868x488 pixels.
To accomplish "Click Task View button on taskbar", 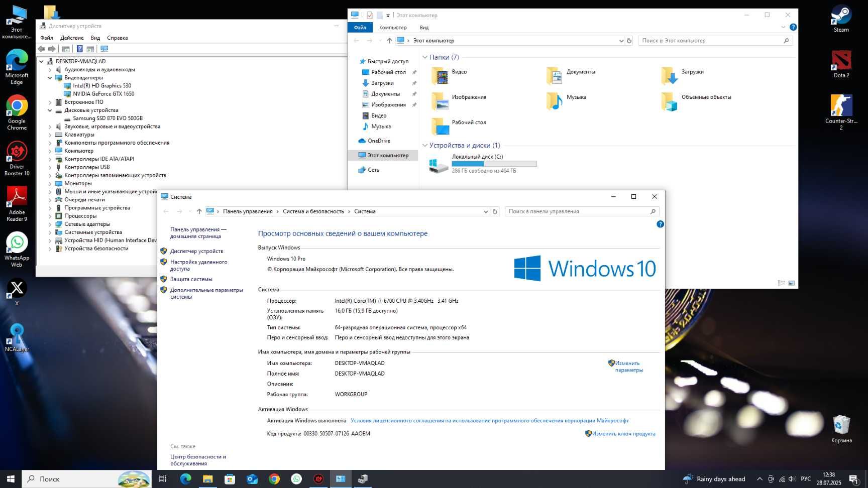I will [x=162, y=479].
